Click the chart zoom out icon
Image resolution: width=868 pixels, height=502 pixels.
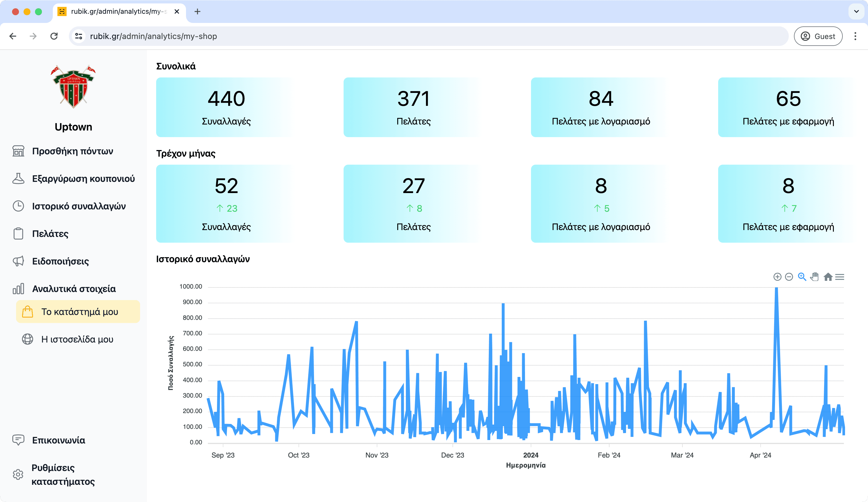[x=789, y=277]
